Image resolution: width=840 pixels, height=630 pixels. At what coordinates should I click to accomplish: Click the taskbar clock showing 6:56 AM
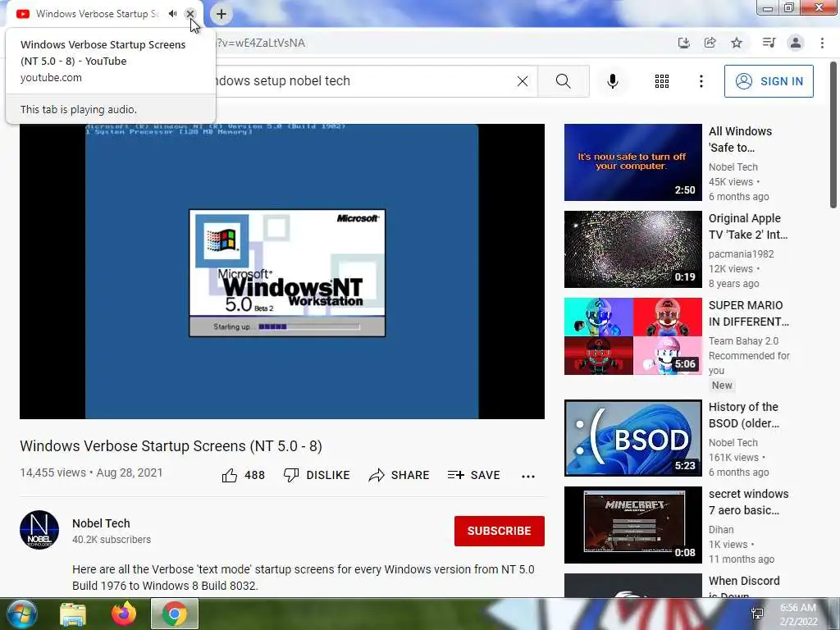pos(798,614)
